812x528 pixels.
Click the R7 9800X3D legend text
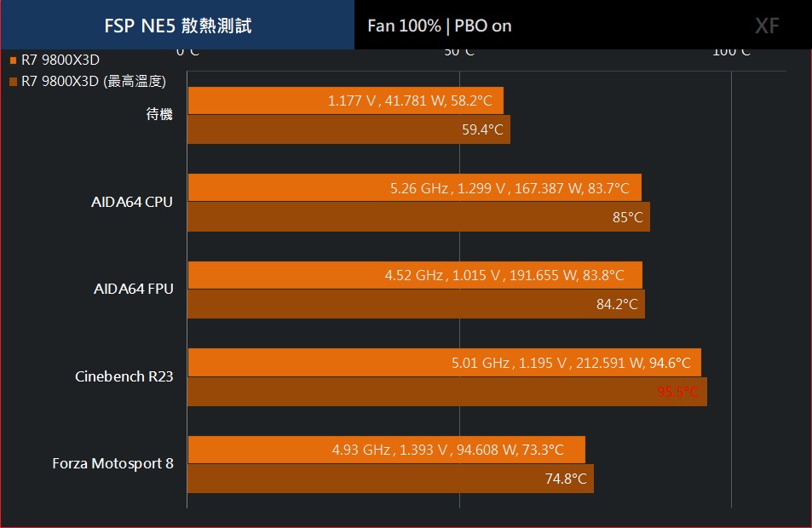point(60,60)
